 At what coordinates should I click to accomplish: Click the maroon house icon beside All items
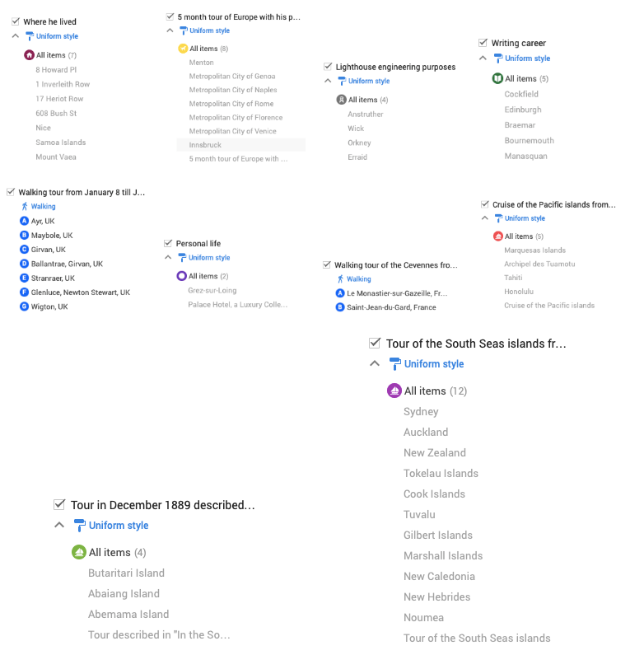click(x=30, y=55)
